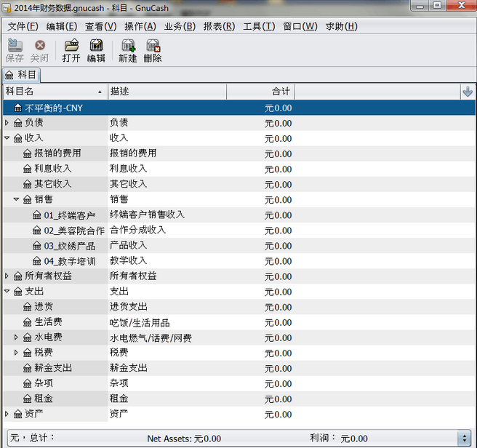Click the 利润 元0.00 summary value
This screenshot has width=477, height=448.
point(354,439)
